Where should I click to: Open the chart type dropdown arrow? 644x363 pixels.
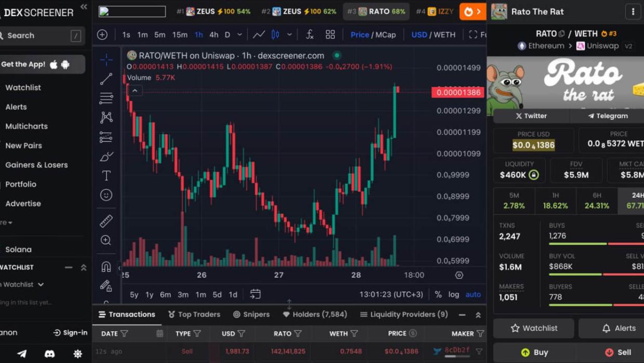(289, 35)
